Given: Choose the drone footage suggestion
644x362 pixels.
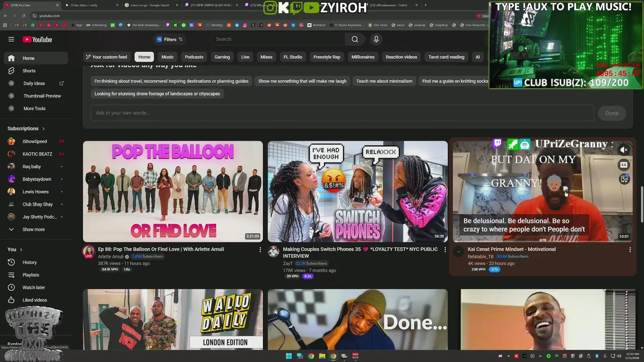Looking at the screenshot, I should pyautogui.click(x=157, y=94).
